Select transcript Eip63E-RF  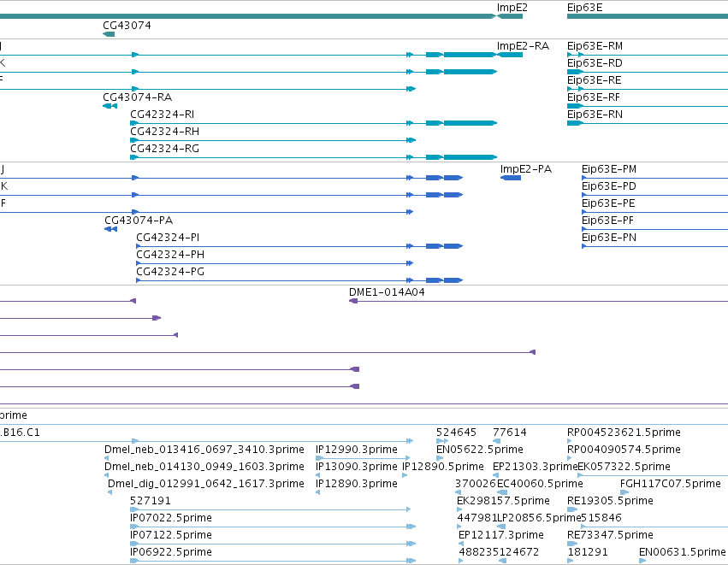pyautogui.click(x=594, y=97)
